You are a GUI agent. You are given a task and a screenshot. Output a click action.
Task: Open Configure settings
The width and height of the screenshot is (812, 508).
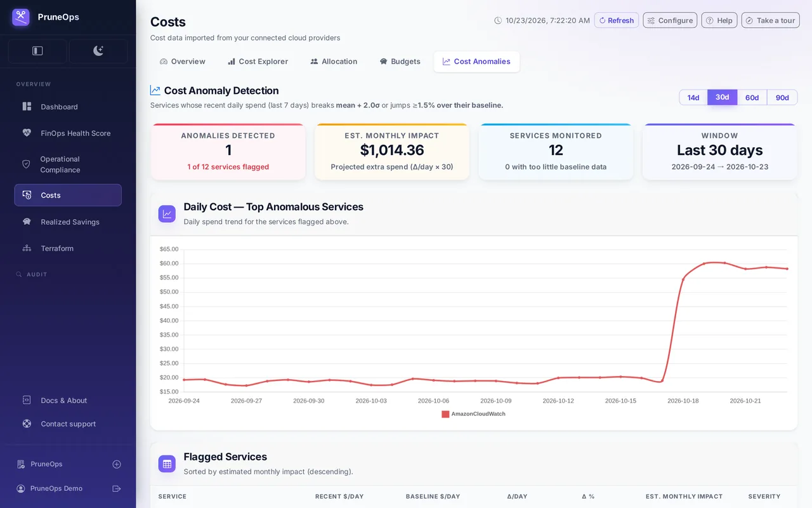pyautogui.click(x=670, y=20)
